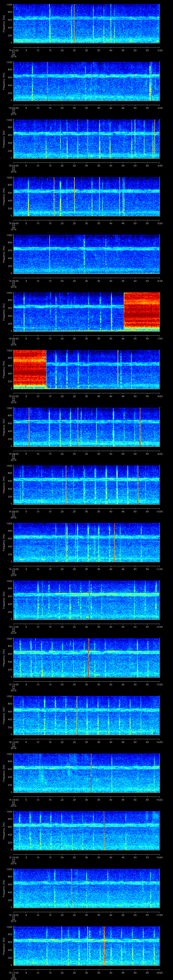Click the '15:08:00' start time label
The width and height of the screenshot is (173, 980).
[x=13, y=454]
